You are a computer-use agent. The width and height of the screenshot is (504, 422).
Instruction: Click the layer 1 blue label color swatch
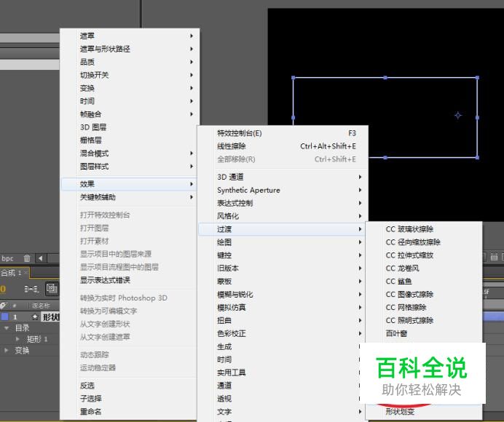(5, 317)
